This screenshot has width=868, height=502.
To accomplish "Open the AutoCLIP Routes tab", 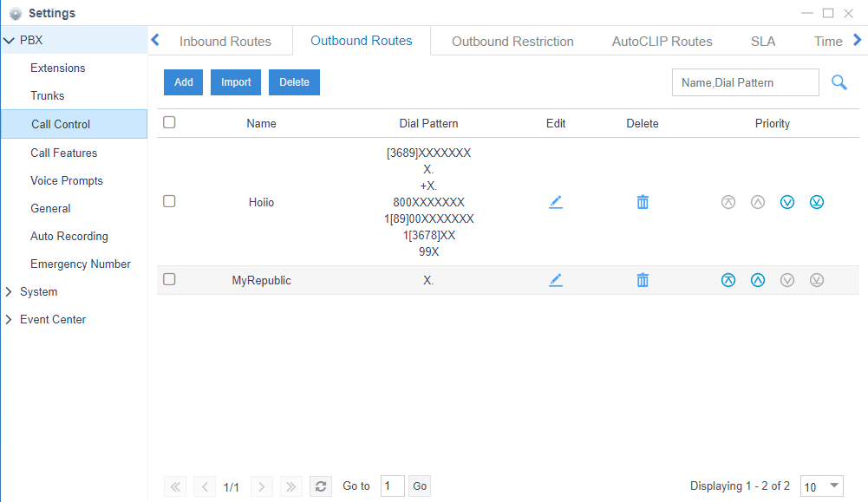I will pos(662,42).
